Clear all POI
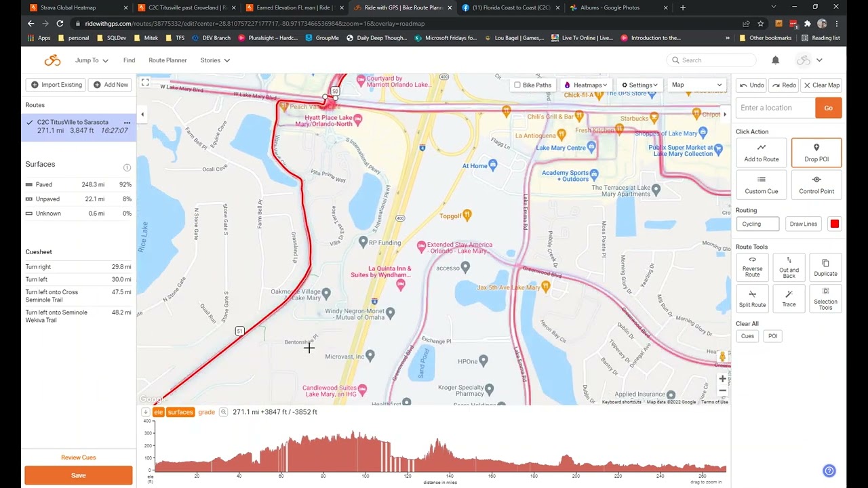868x488 pixels. coord(772,336)
